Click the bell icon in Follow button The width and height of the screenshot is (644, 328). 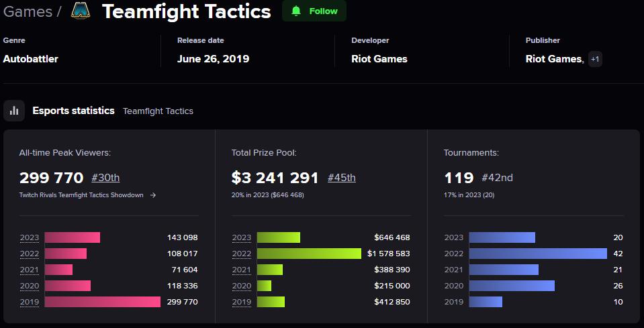[x=296, y=11]
